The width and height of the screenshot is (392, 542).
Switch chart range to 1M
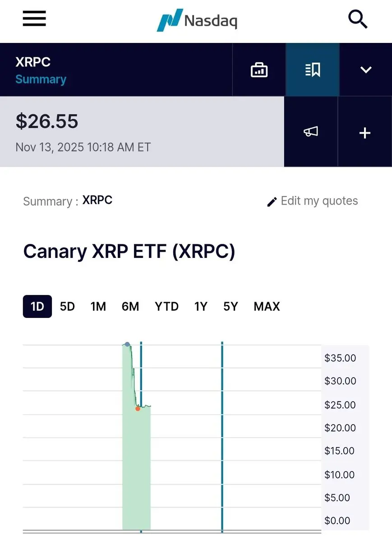tap(98, 306)
